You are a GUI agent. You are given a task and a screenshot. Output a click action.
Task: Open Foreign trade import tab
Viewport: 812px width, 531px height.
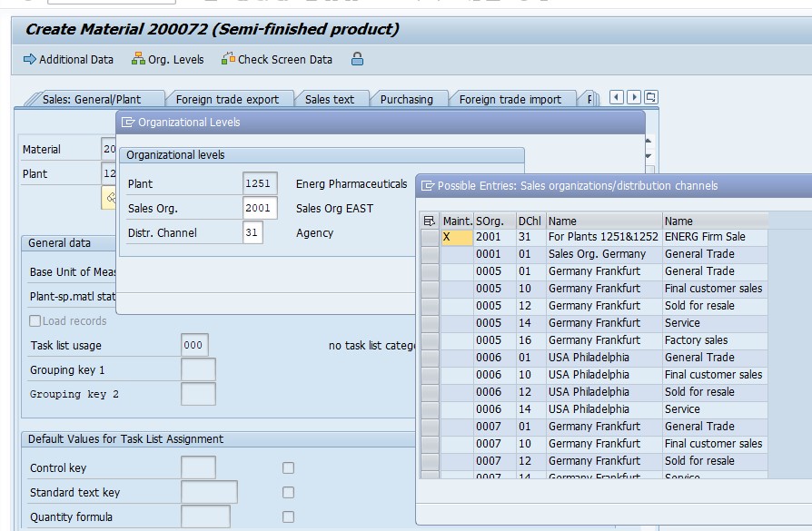[x=510, y=99]
